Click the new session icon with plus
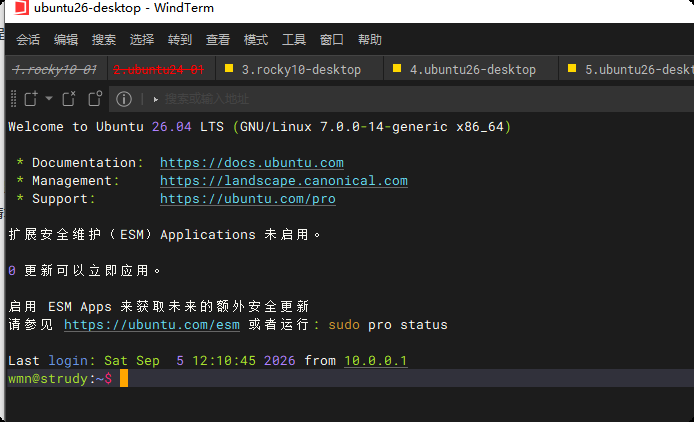Screen dimensions: 694x422 31,98
